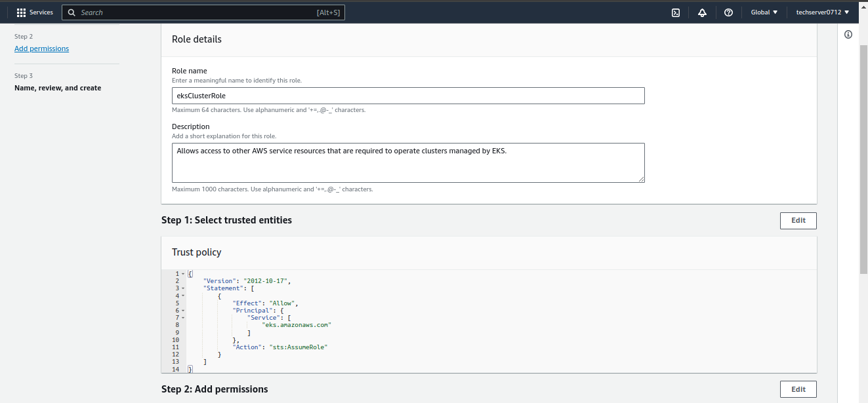Go to the Add permissions step link
868x403 pixels.
(x=41, y=48)
